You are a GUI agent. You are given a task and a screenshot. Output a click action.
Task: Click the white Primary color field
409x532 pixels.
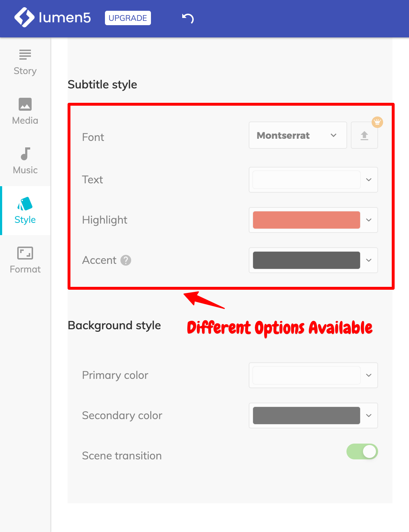click(x=306, y=375)
